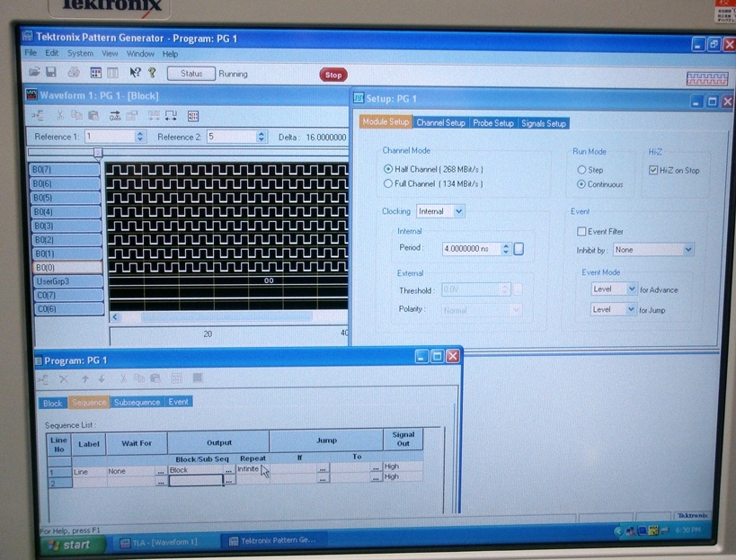Print using the printer toolbar icon
Screen dimensions: 736x560
(x=74, y=72)
